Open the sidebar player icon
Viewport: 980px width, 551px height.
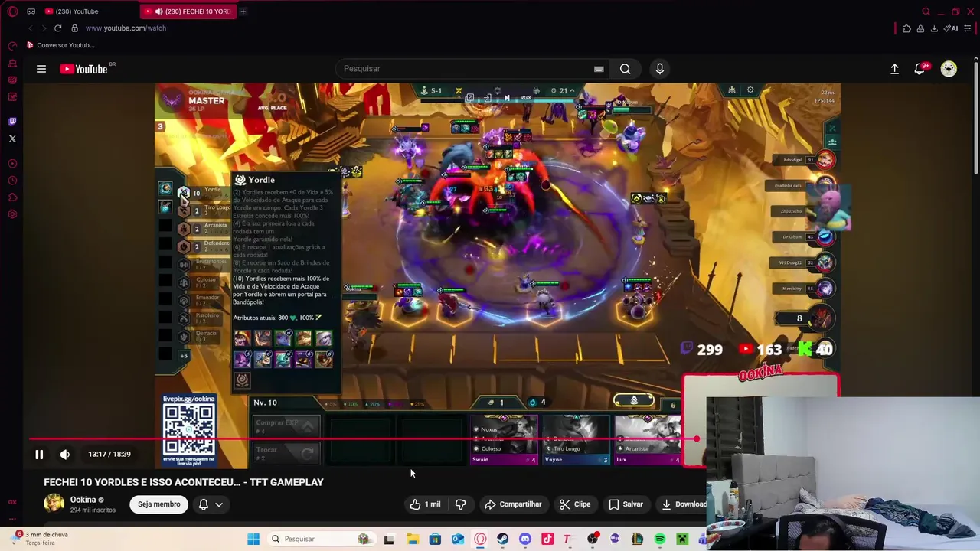tap(12, 164)
